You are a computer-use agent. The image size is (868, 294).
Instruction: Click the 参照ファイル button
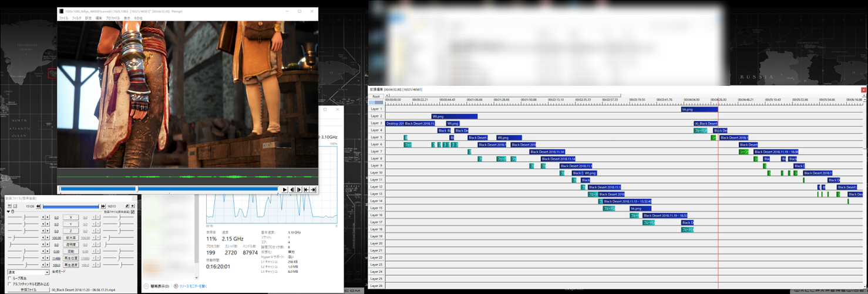click(29, 289)
